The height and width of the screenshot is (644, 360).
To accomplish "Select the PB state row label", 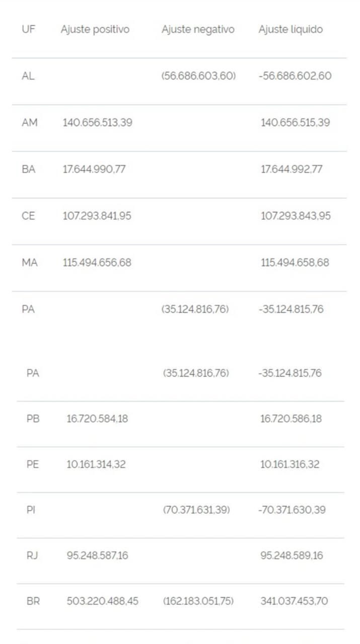I will coord(33,419).
